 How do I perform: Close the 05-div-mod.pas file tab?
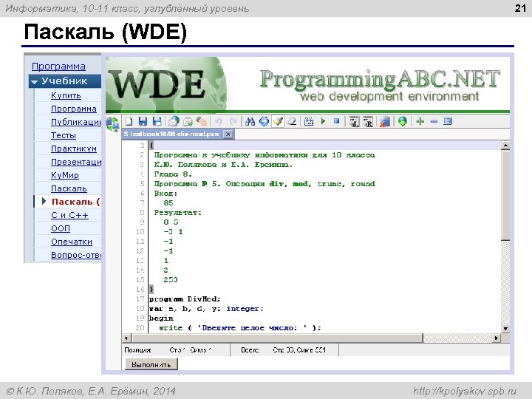[x=228, y=134]
